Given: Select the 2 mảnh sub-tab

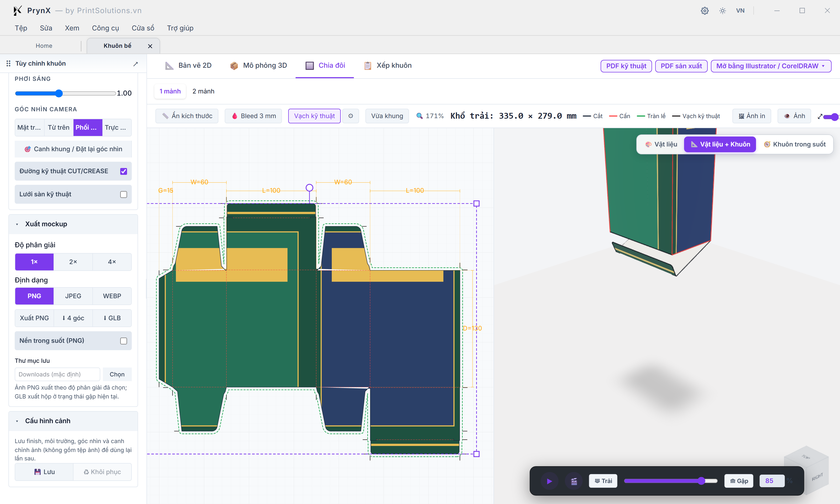Looking at the screenshot, I should [x=203, y=91].
